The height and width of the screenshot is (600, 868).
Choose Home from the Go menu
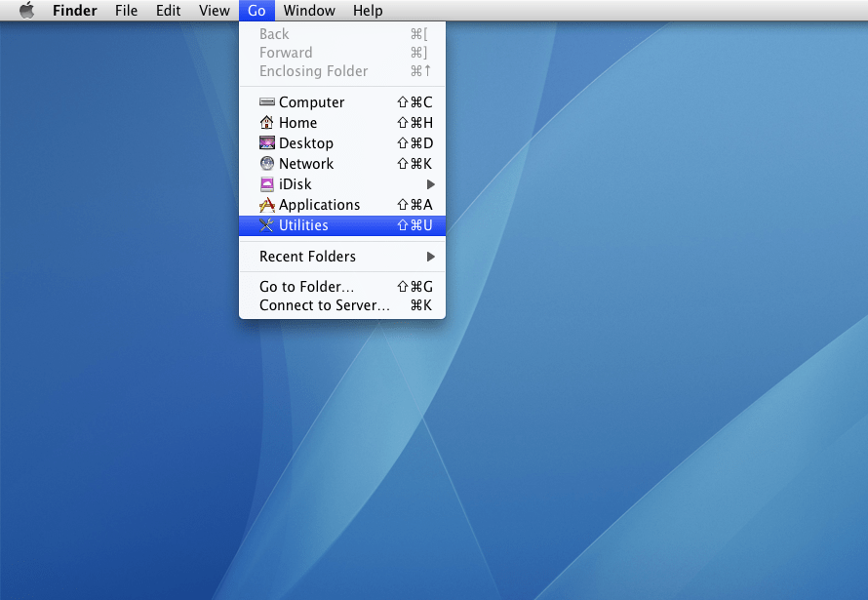click(x=342, y=123)
